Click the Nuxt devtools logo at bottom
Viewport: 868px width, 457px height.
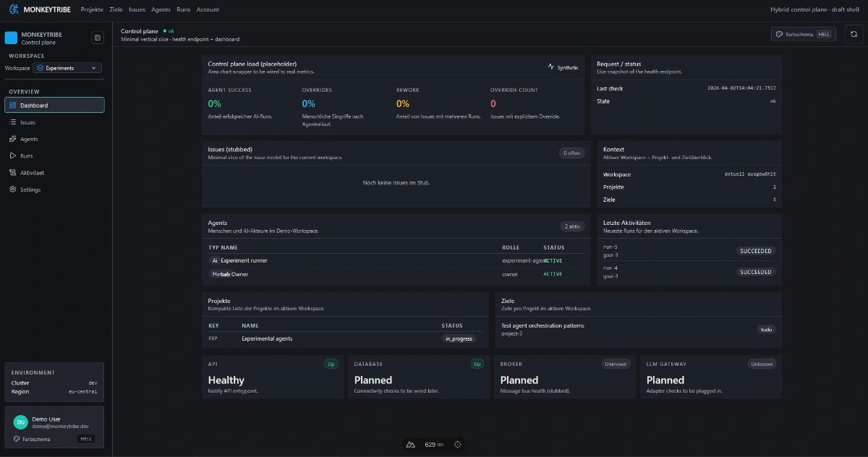(x=409, y=444)
